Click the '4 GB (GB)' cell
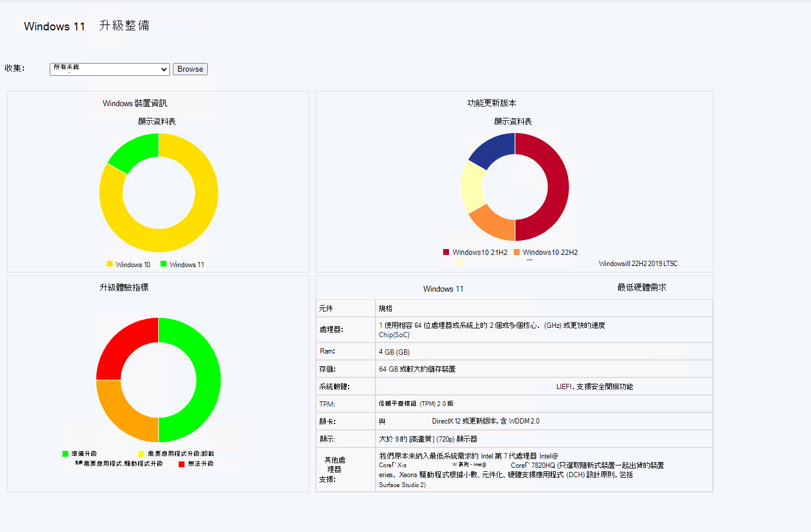Screen dimensions: 811x532 click(544, 352)
